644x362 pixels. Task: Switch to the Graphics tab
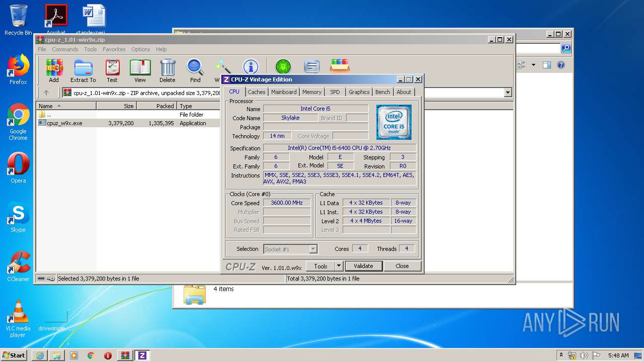click(x=359, y=92)
